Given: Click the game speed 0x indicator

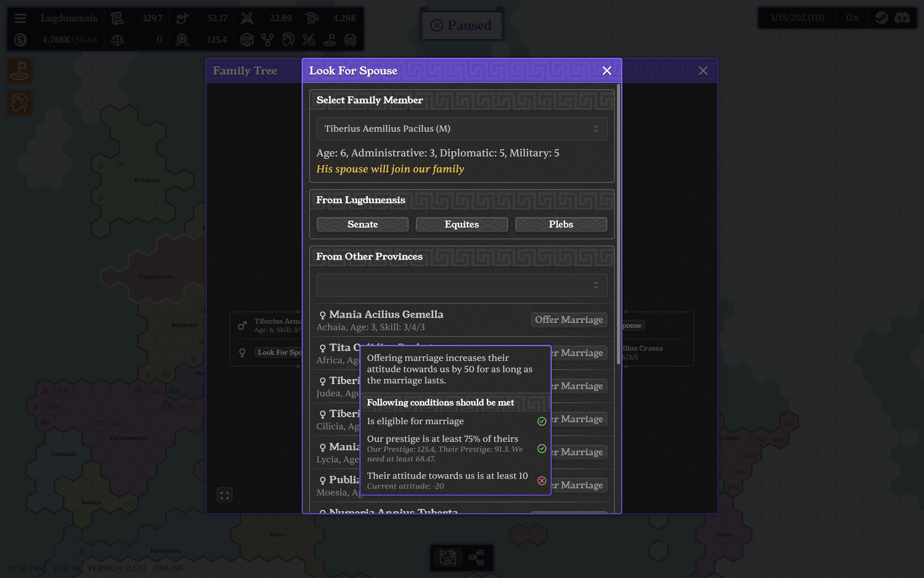Looking at the screenshot, I should click(x=852, y=18).
